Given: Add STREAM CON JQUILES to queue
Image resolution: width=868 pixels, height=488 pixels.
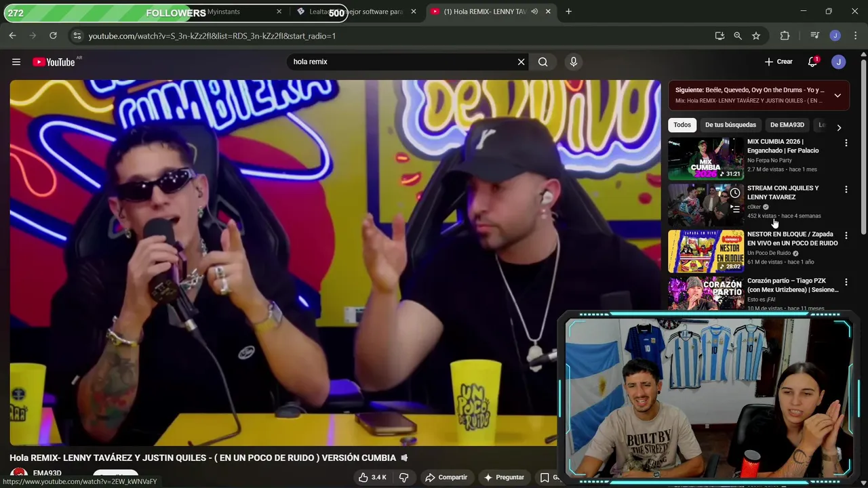Looking at the screenshot, I should (x=735, y=209).
